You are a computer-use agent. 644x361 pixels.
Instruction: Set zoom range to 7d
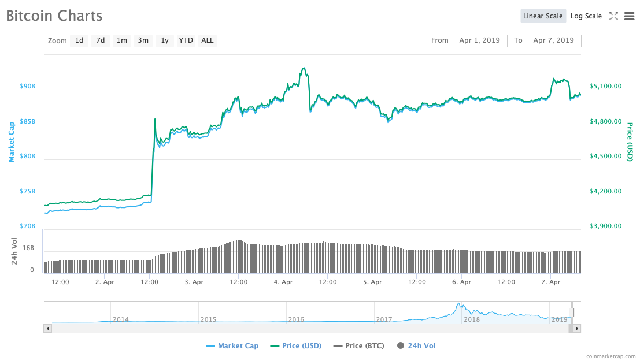(101, 40)
